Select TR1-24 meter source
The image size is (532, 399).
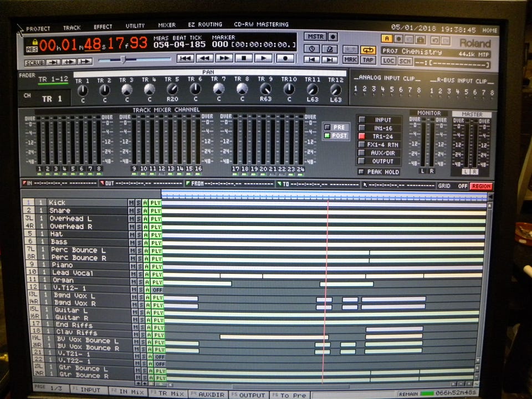click(379, 136)
